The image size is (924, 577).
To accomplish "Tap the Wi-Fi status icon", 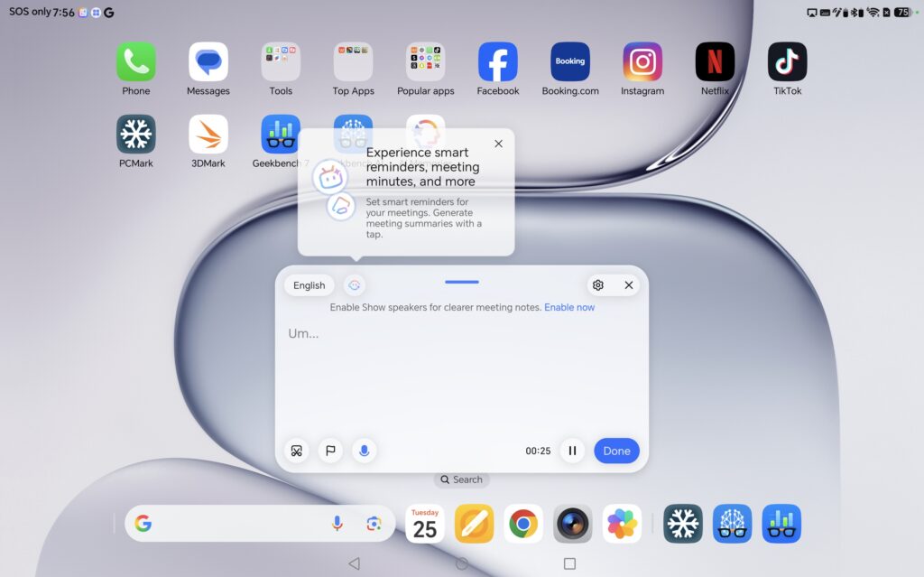I will pos(873,12).
